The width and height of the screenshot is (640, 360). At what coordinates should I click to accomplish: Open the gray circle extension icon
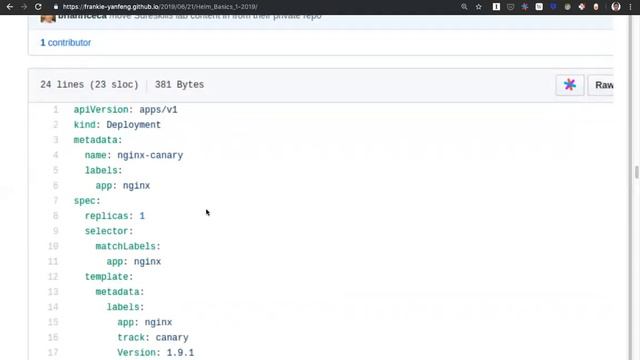pos(567,7)
